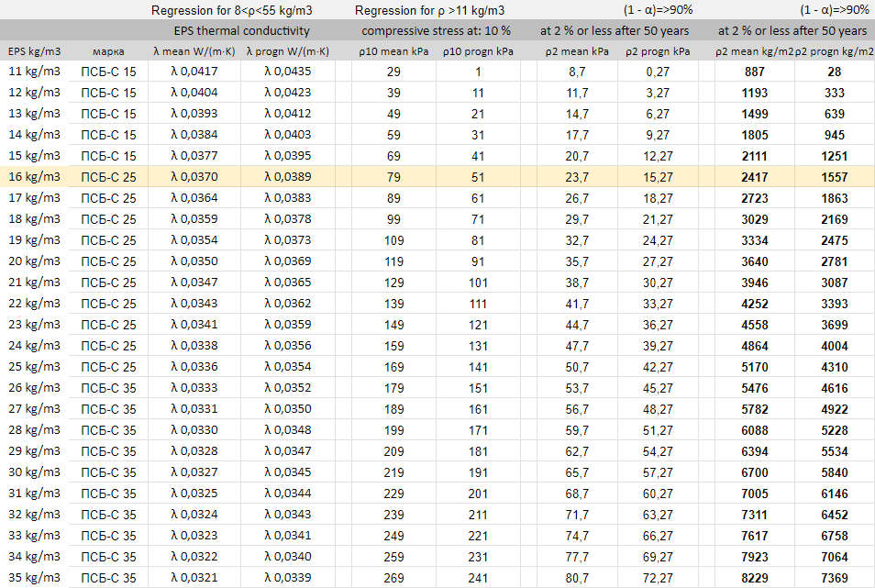Select the 'ρ2 mean kPa' header cell
This screenshot has height=588, width=875.
[x=577, y=51]
